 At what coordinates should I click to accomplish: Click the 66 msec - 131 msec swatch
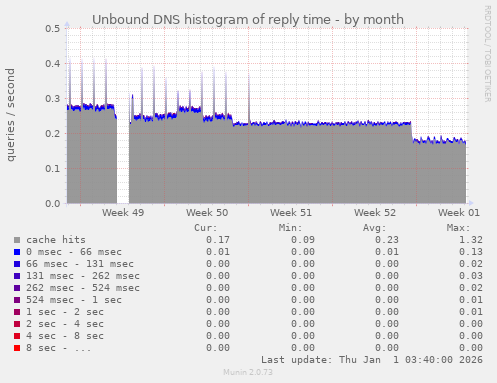tap(17, 264)
